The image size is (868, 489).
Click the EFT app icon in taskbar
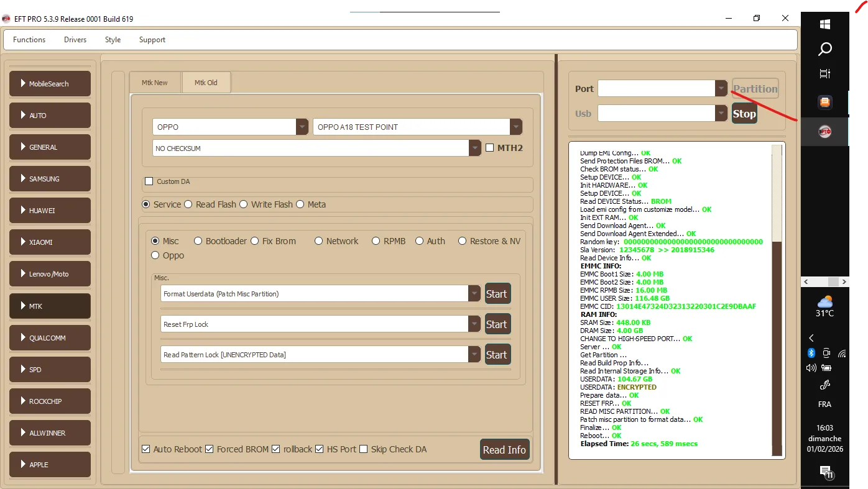pyautogui.click(x=825, y=132)
